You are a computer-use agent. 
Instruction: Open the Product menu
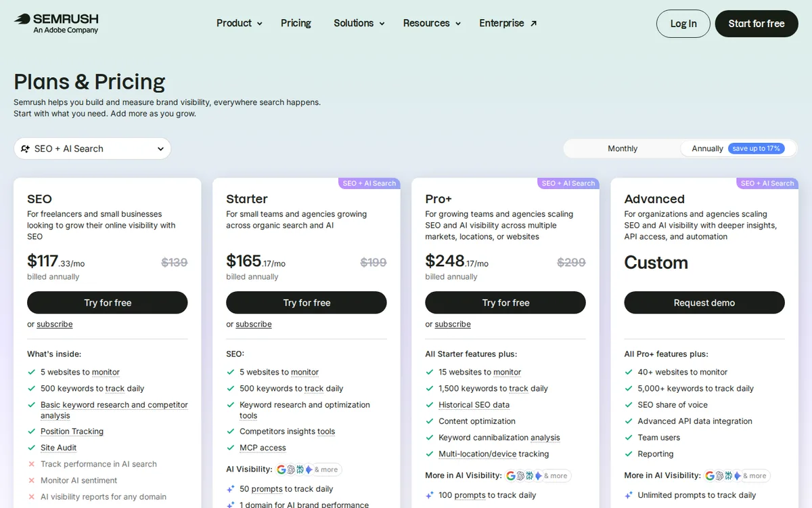click(x=240, y=23)
